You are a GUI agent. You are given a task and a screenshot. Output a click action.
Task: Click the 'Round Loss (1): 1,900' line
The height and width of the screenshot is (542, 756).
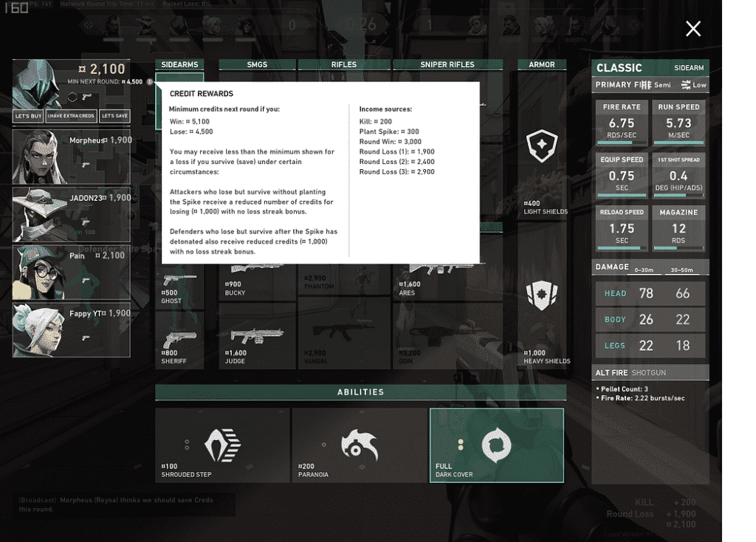pyautogui.click(x=396, y=151)
